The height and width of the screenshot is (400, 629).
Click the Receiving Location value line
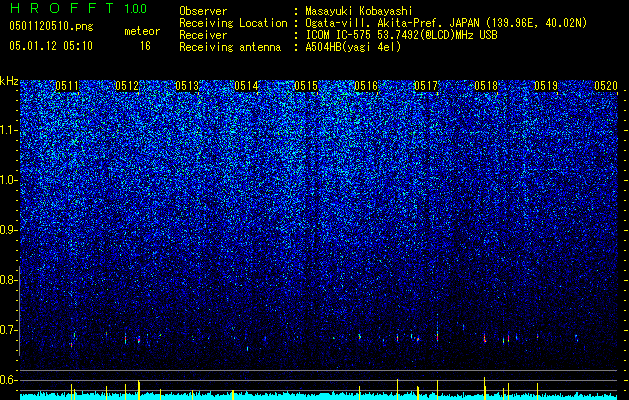point(446,23)
